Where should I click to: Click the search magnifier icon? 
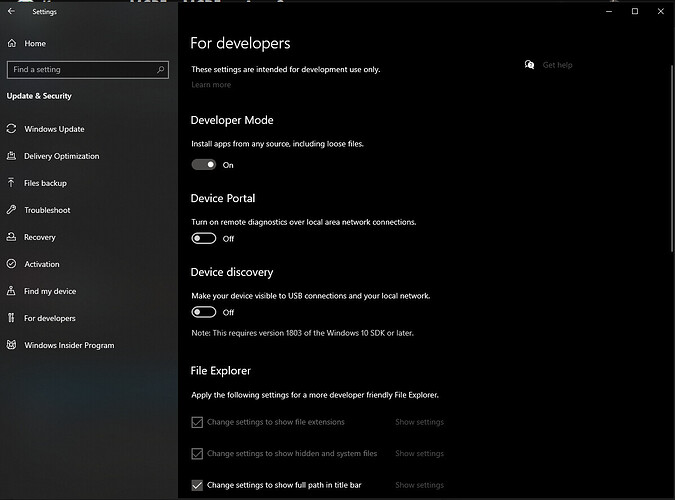pyautogui.click(x=160, y=70)
